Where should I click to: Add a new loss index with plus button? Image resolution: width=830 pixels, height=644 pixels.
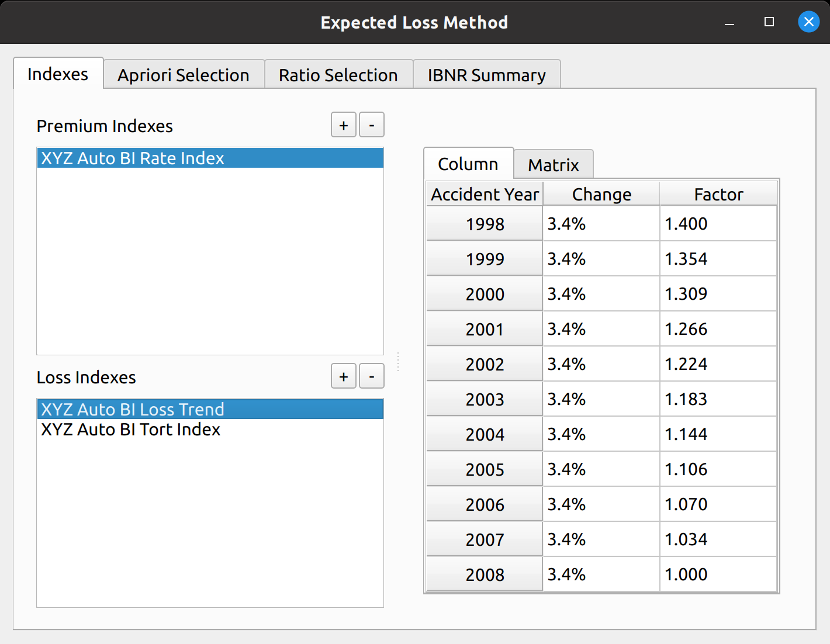tap(343, 376)
